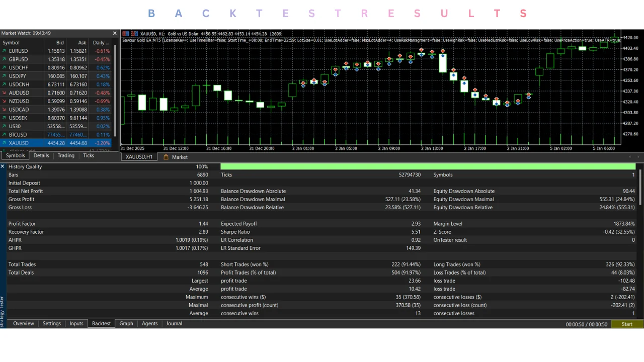Viewport: 644px width, 362px height.
Task: Open the Settings tab in Strategy Tester
Action: pos(52,324)
